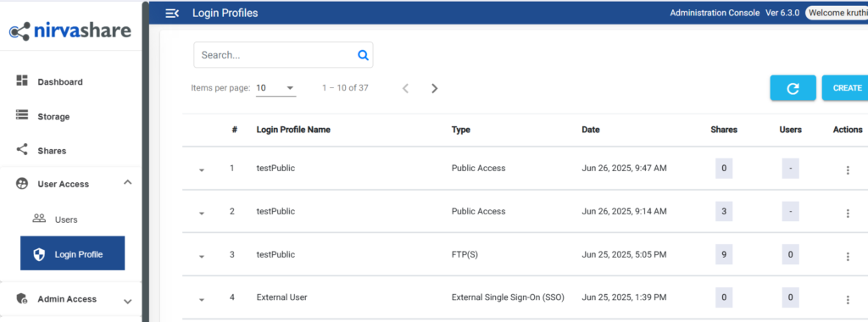Click the Admin Access shield icon
Screen dimensions: 868x322
click(x=22, y=298)
